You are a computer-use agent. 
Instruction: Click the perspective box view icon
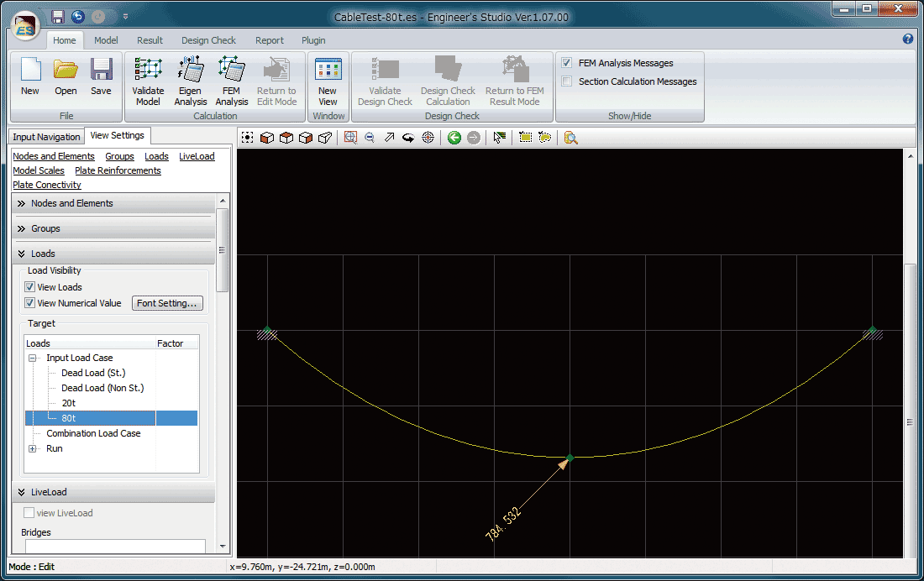pyautogui.click(x=325, y=138)
